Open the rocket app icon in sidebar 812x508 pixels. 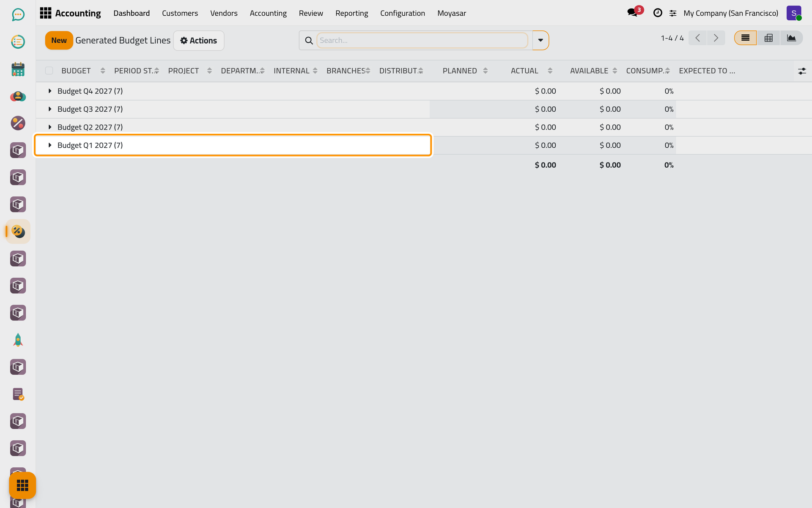(18, 340)
